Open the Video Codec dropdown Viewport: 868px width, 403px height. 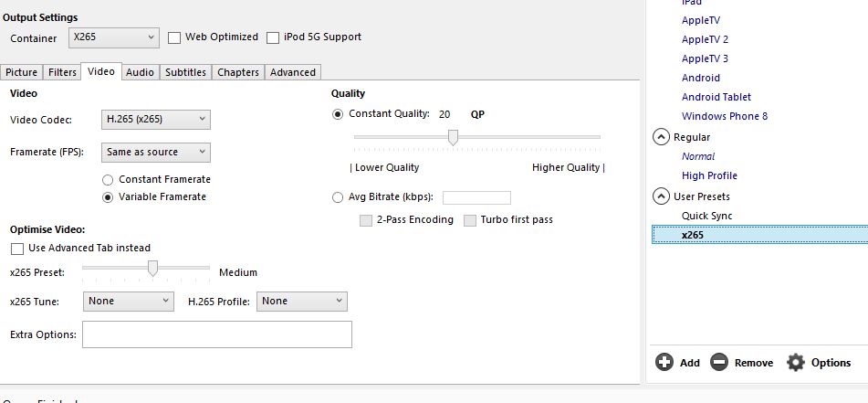[155, 119]
